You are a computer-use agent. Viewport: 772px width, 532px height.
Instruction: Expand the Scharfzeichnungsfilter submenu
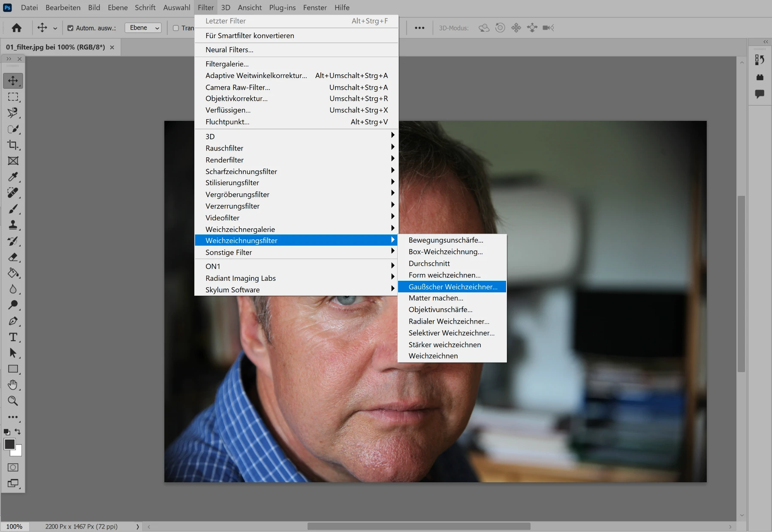[x=296, y=171]
